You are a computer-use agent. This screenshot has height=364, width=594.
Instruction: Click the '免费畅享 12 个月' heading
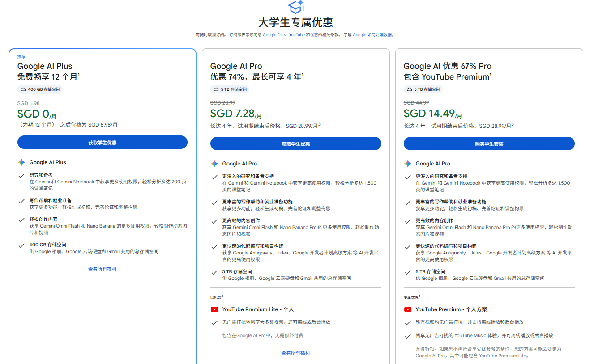tap(48, 76)
